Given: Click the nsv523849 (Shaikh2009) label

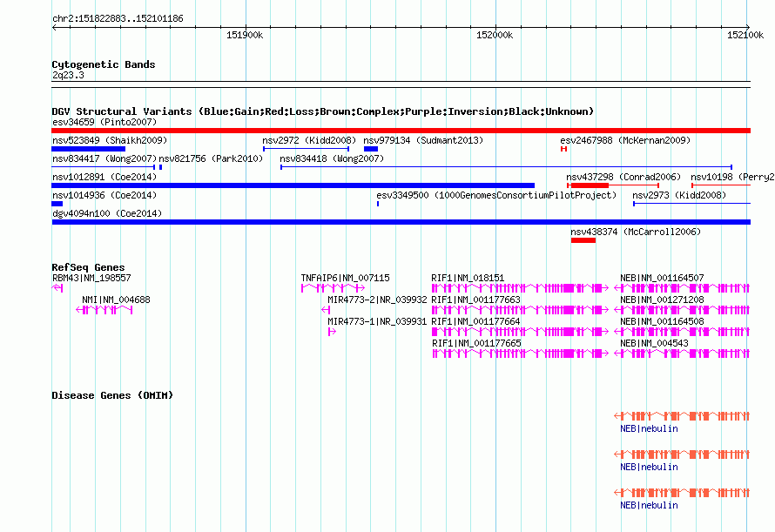Looking at the screenshot, I should tap(110, 140).
